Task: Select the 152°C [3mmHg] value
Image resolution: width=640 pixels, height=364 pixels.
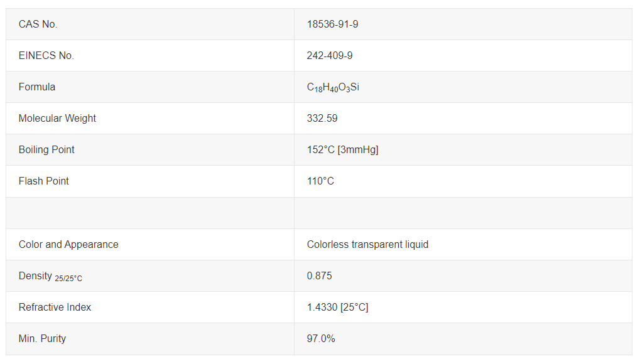Action: click(x=342, y=150)
